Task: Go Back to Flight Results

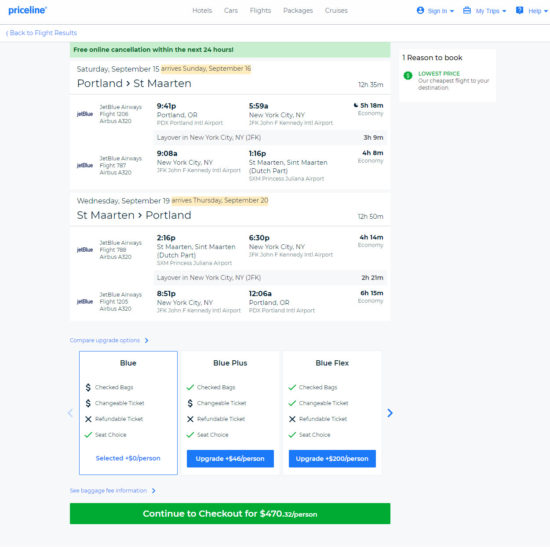Action: (x=41, y=33)
